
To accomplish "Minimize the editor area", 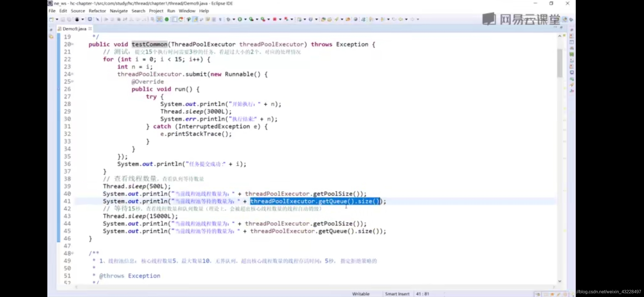I will pos(555,27).
